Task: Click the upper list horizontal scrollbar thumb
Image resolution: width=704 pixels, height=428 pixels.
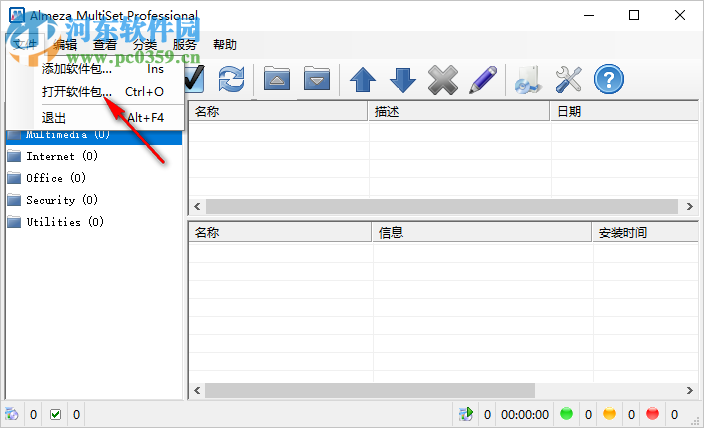Action: [442, 207]
